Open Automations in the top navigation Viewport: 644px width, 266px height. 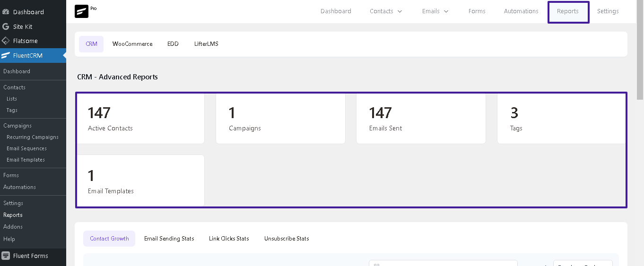[x=521, y=11]
